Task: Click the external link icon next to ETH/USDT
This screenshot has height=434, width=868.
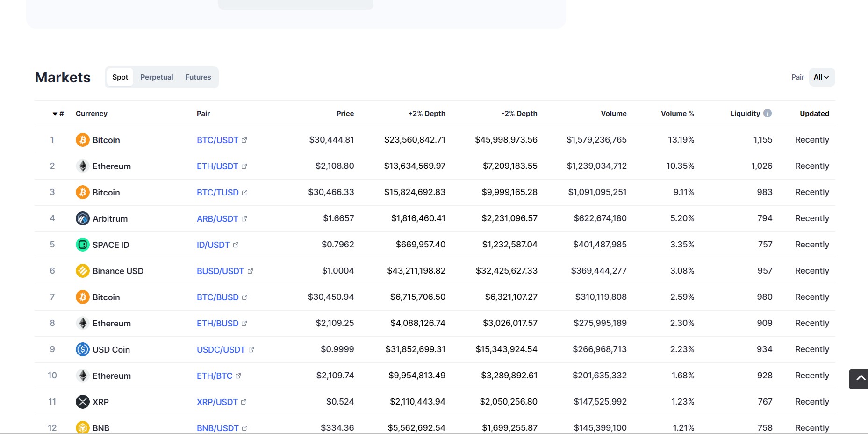Action: (244, 166)
